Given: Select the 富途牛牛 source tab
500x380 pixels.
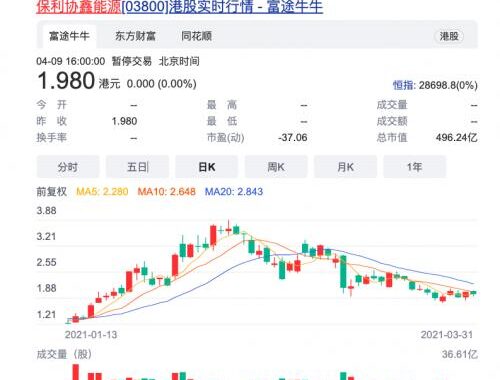Looking at the screenshot, I should click(x=69, y=36).
